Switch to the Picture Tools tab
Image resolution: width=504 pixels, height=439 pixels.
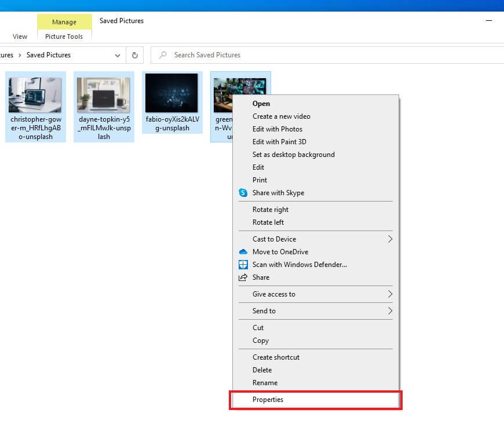[64, 36]
